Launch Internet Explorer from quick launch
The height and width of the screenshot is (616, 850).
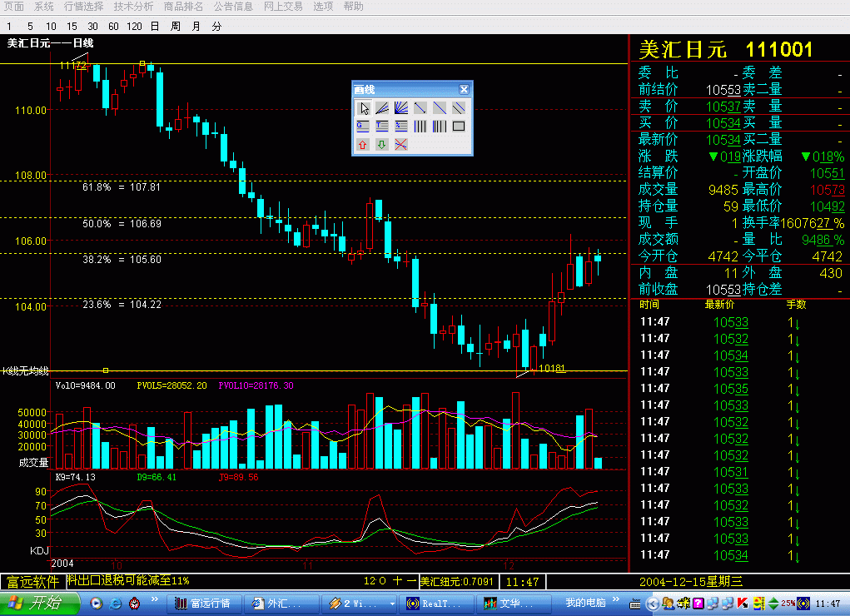pos(115,603)
